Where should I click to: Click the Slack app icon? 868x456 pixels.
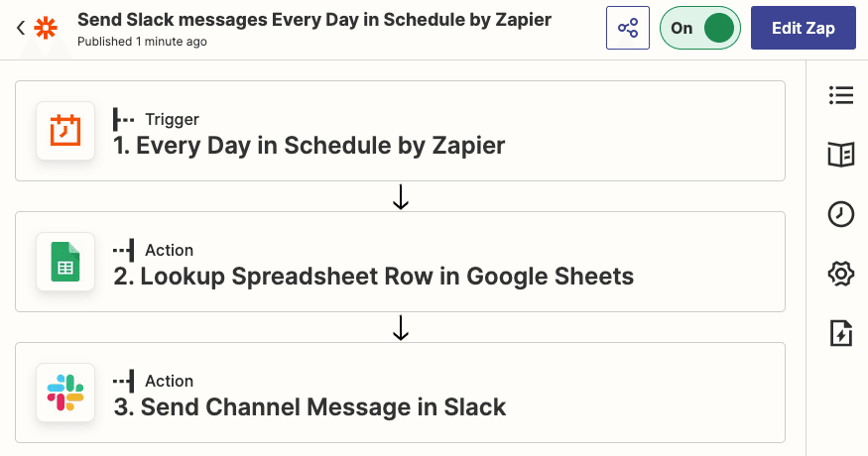65,393
